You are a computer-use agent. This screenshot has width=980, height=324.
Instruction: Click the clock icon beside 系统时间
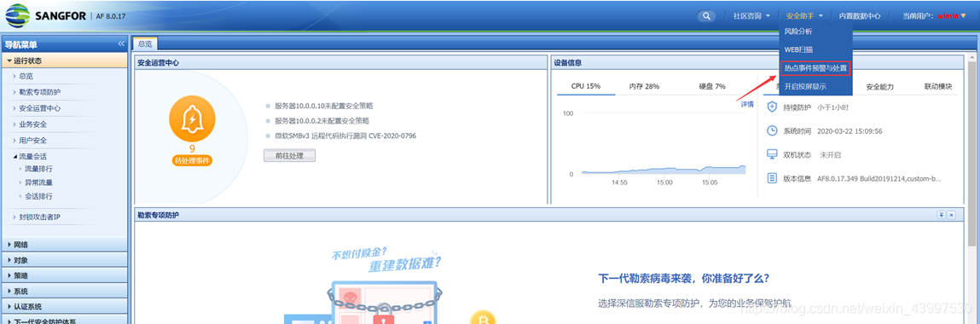772,131
